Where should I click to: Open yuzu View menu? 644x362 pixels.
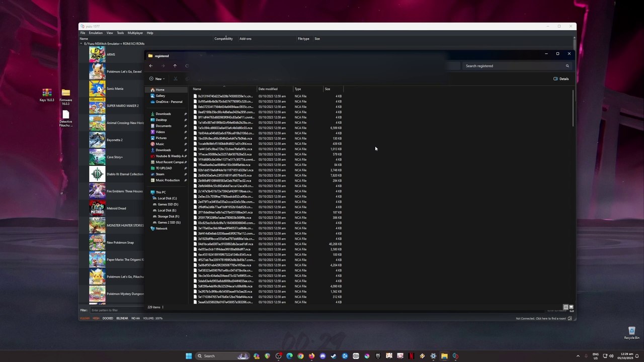(109, 33)
